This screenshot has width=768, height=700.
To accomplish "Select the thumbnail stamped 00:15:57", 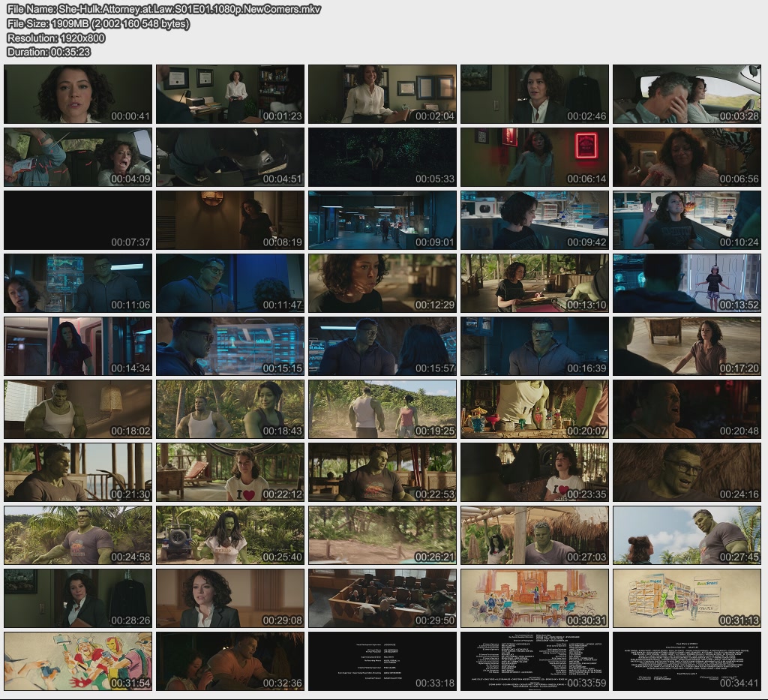I will coord(382,347).
